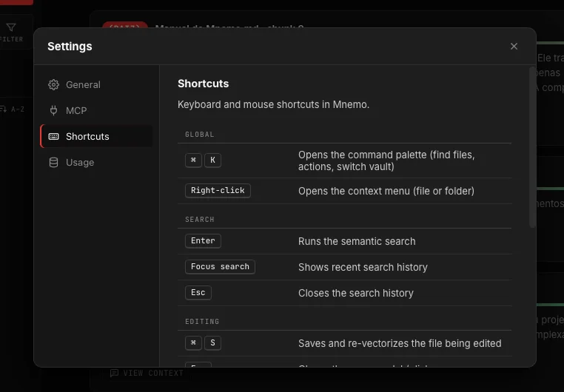
Task: Click the command key badge beside S
Action: pyautogui.click(x=193, y=342)
